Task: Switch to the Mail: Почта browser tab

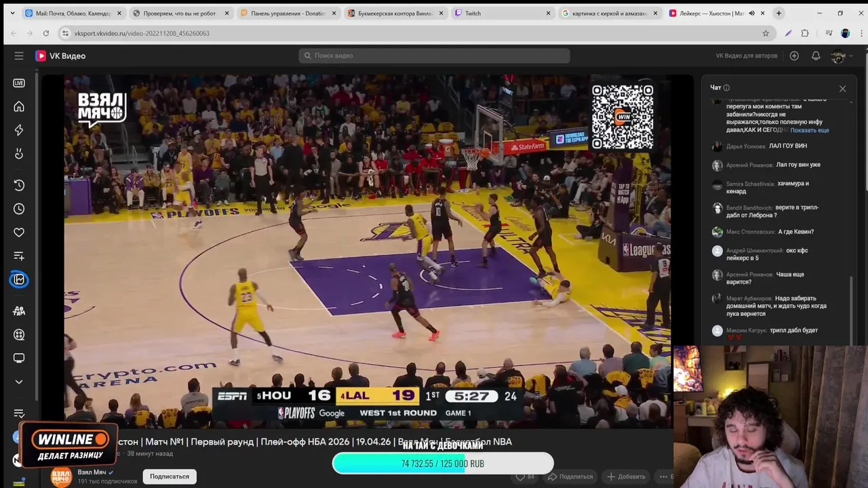Action: click(x=73, y=13)
